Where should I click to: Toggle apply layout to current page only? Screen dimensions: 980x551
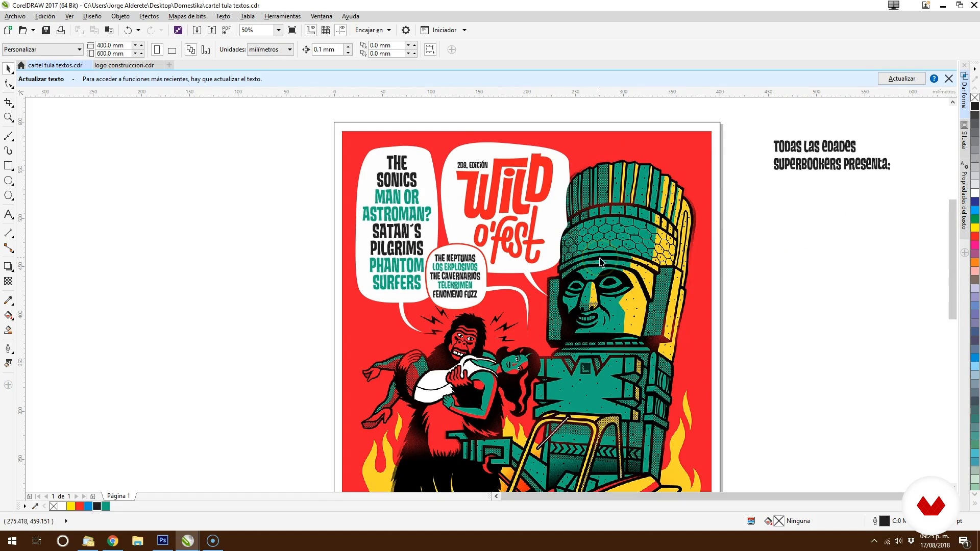coord(206,49)
